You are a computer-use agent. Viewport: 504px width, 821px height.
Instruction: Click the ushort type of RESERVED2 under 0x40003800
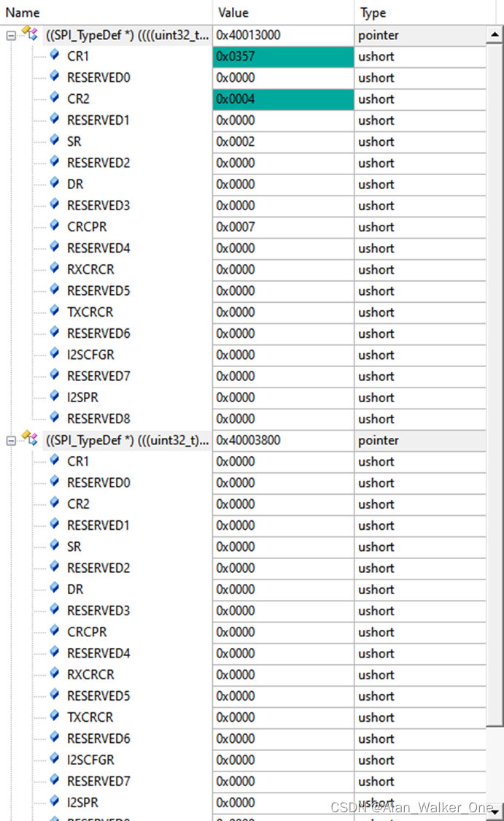(x=420, y=568)
